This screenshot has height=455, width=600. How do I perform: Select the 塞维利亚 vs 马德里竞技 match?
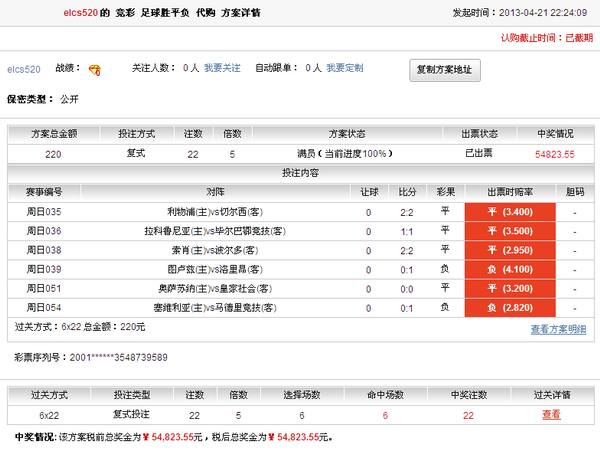coord(216,308)
